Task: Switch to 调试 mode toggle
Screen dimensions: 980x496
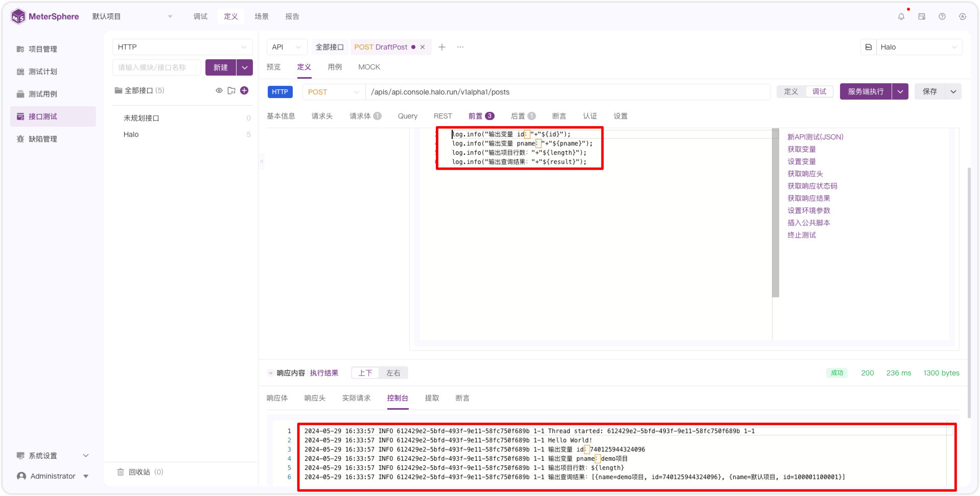Action: 819,91
